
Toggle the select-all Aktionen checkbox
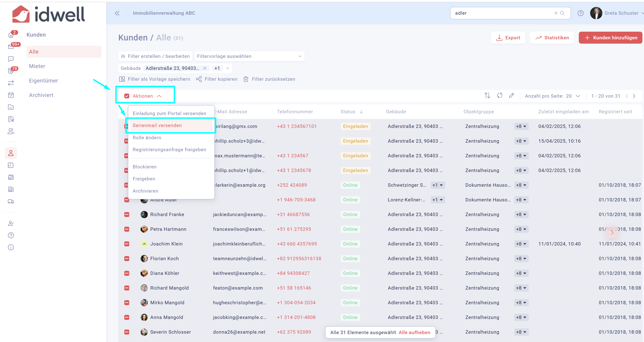(x=127, y=96)
